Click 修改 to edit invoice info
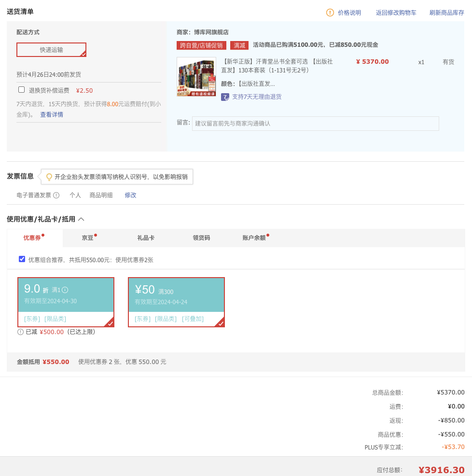Image resolution: width=472 pixels, height=476 pixels. pos(130,195)
